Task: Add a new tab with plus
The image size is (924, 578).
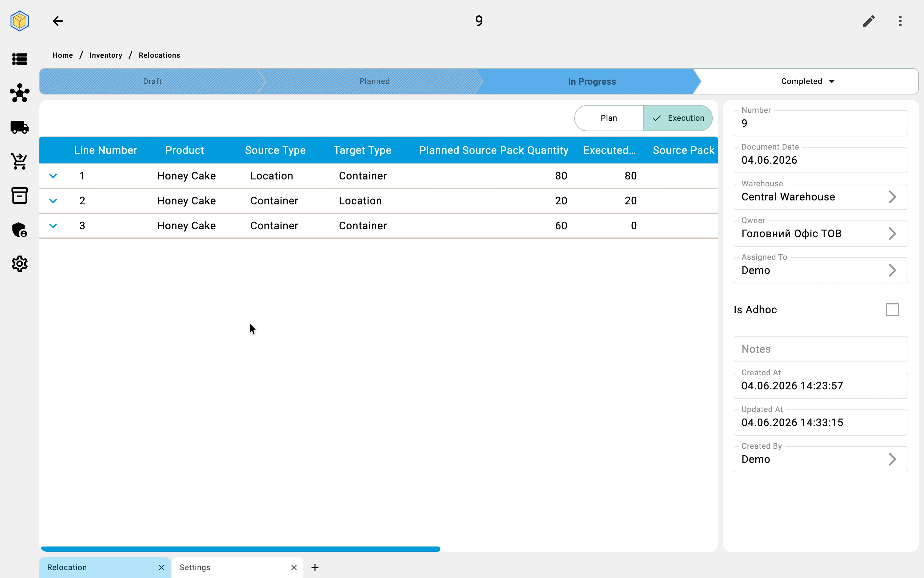Action: click(x=315, y=567)
